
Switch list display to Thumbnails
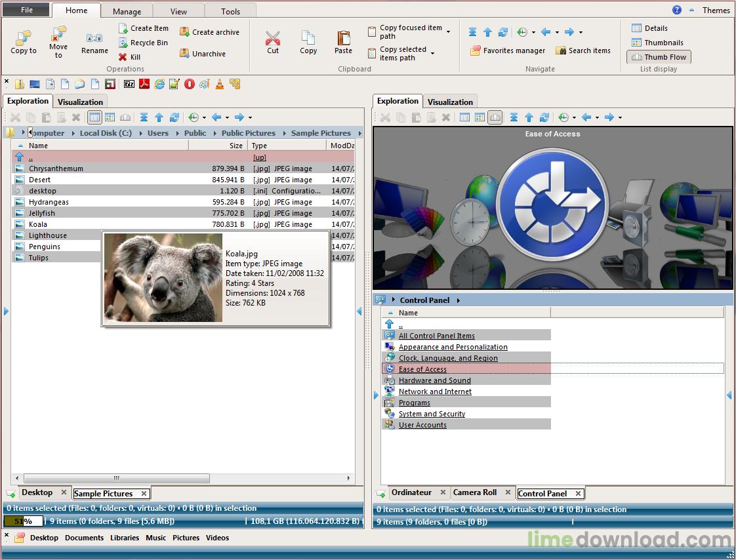pyautogui.click(x=657, y=43)
